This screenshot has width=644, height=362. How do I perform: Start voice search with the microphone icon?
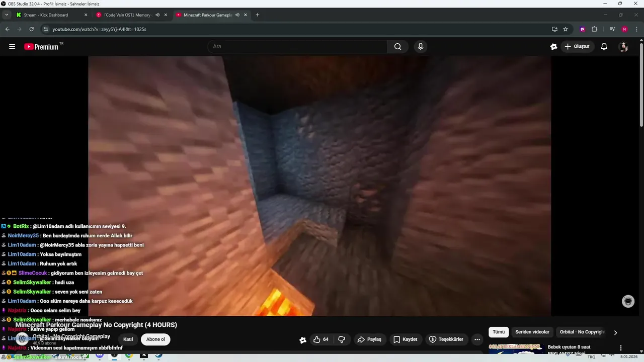(421, 47)
